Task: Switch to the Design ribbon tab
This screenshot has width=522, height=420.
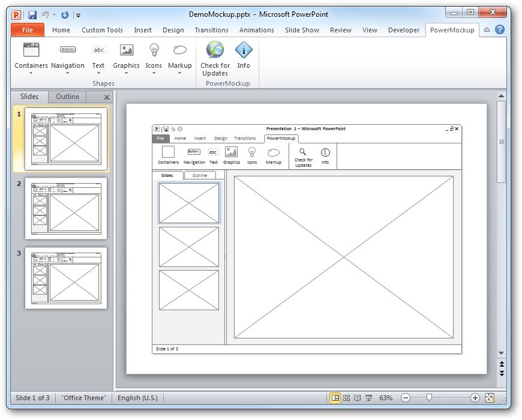Action: pyautogui.click(x=173, y=29)
